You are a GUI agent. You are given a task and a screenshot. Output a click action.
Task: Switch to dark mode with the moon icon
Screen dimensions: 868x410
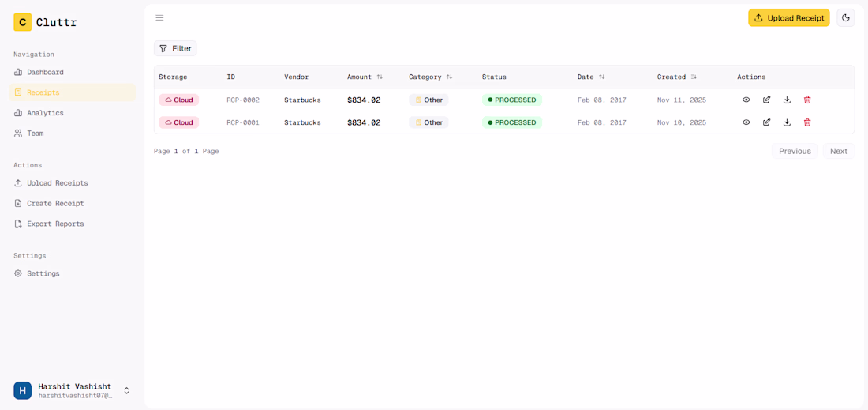(845, 17)
